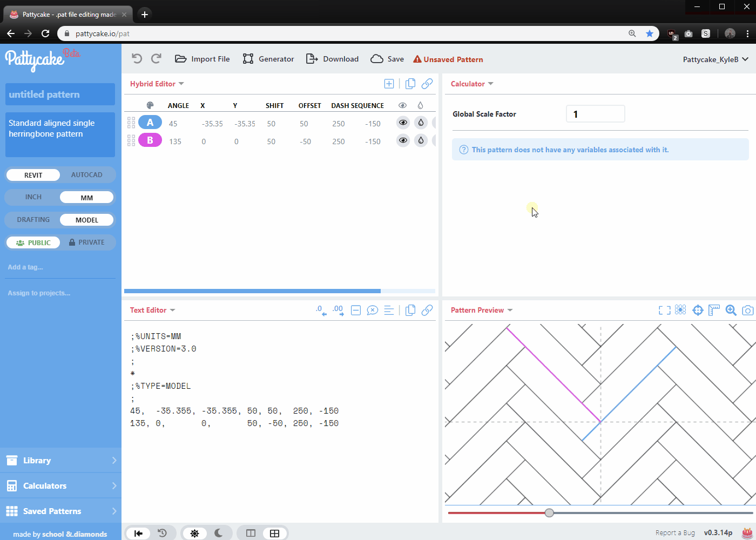Add a new pattern line with plus icon
Image resolution: width=756 pixels, height=540 pixels.
click(x=389, y=83)
